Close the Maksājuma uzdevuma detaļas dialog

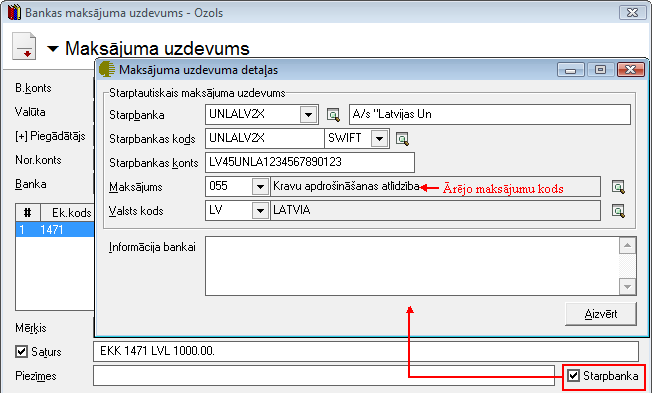pyautogui.click(x=631, y=70)
